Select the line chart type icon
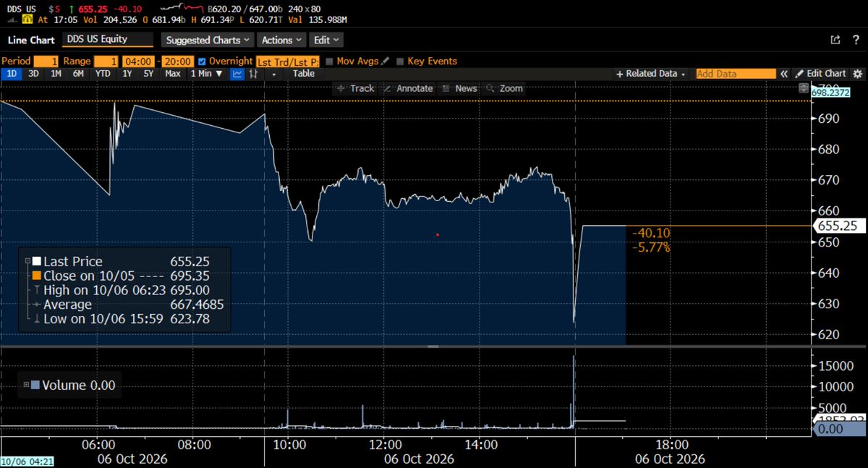 point(237,74)
